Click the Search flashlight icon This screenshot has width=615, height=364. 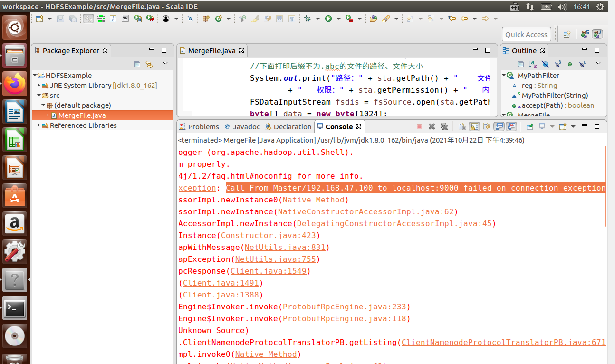(x=385, y=19)
